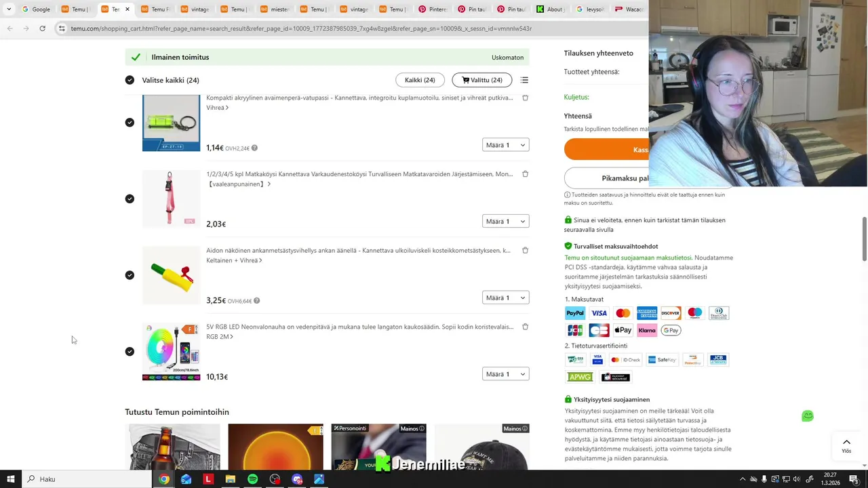Show price info for the 3,25€ item

256,301
